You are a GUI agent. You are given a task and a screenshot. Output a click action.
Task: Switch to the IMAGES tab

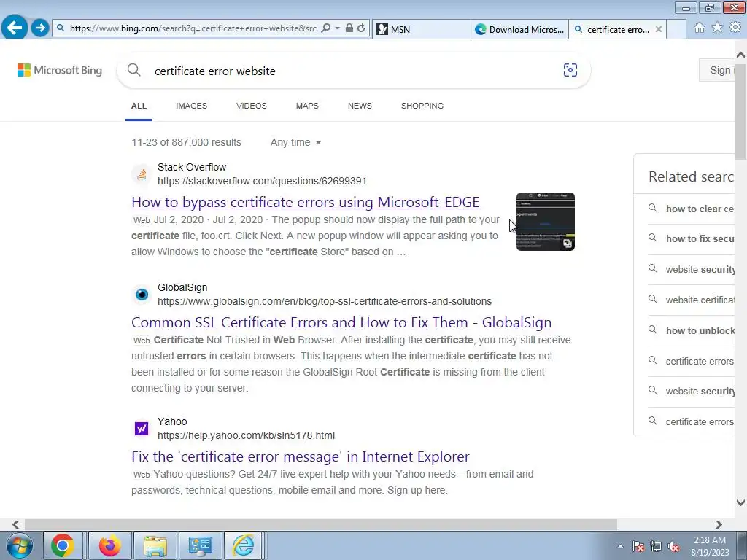[x=192, y=106]
